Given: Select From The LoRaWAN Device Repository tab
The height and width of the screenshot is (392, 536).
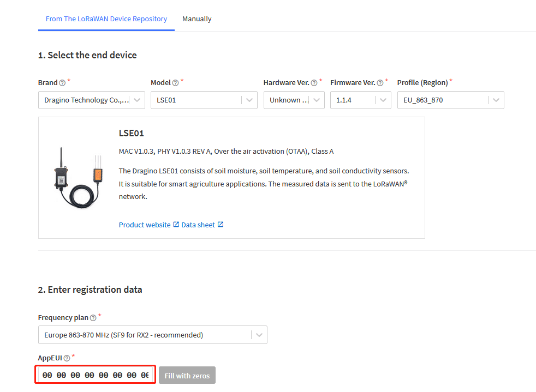Looking at the screenshot, I should [x=106, y=19].
